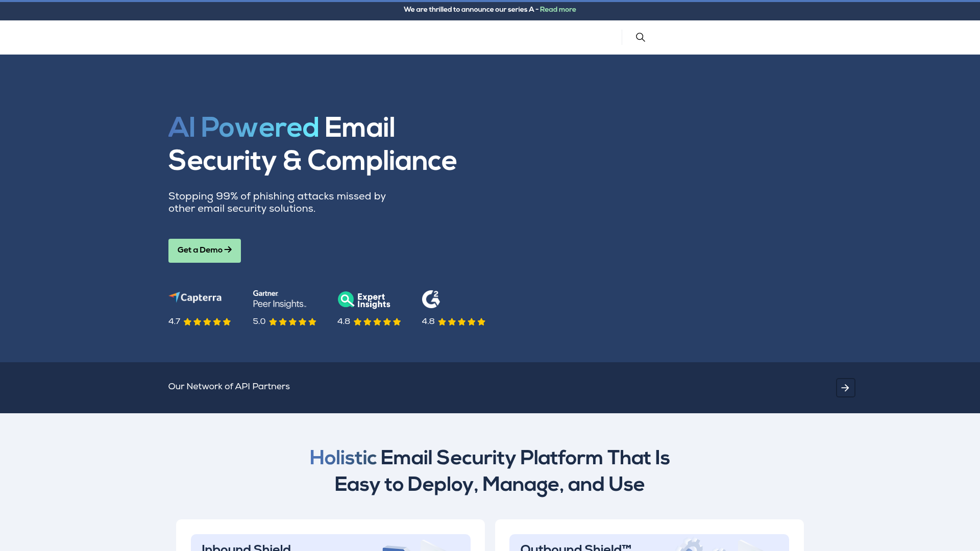980x551 pixels.
Task: Click the arrow inside the Get a Demo button
Action: click(x=228, y=250)
